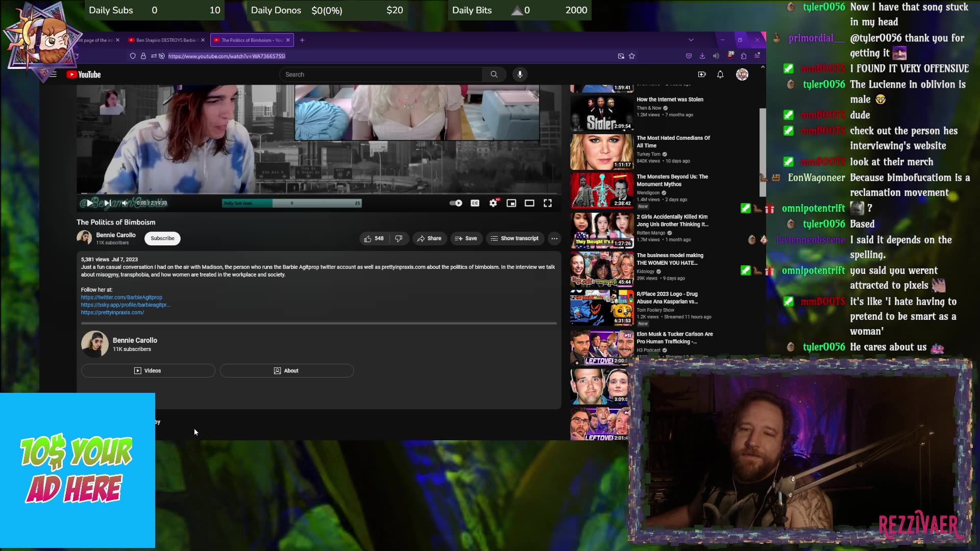This screenshot has height=551, width=980.
Task: Open R/Place 2023 Logo video title
Action: (667, 298)
